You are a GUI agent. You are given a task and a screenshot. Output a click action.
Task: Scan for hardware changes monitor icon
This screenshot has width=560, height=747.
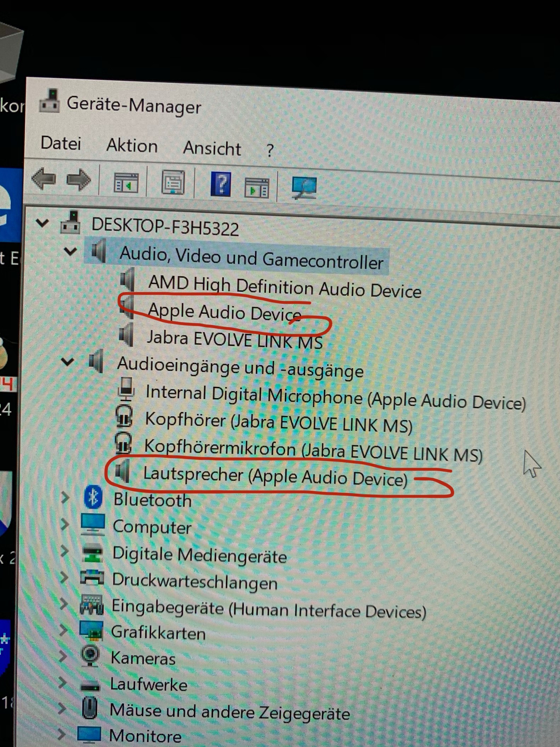(x=304, y=188)
